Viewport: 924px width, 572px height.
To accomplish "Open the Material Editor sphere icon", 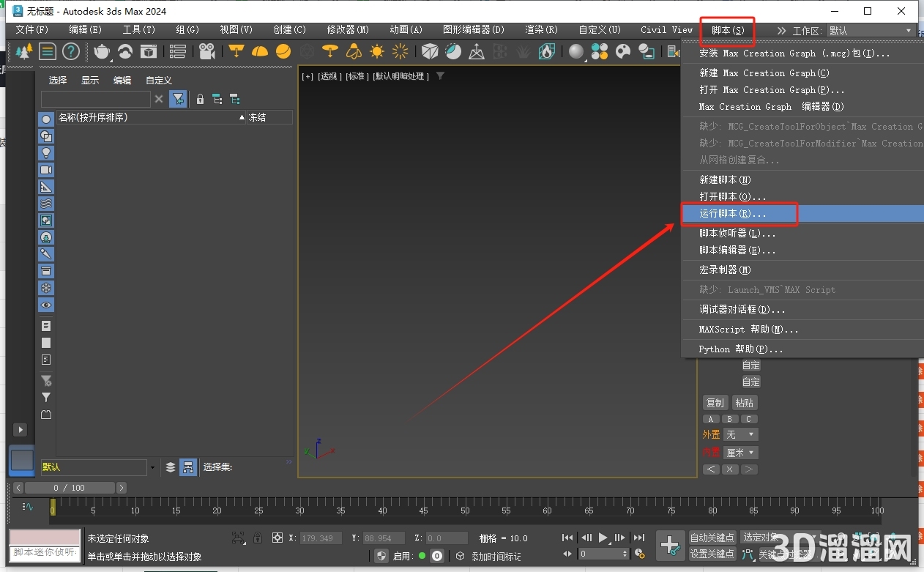I will [577, 52].
